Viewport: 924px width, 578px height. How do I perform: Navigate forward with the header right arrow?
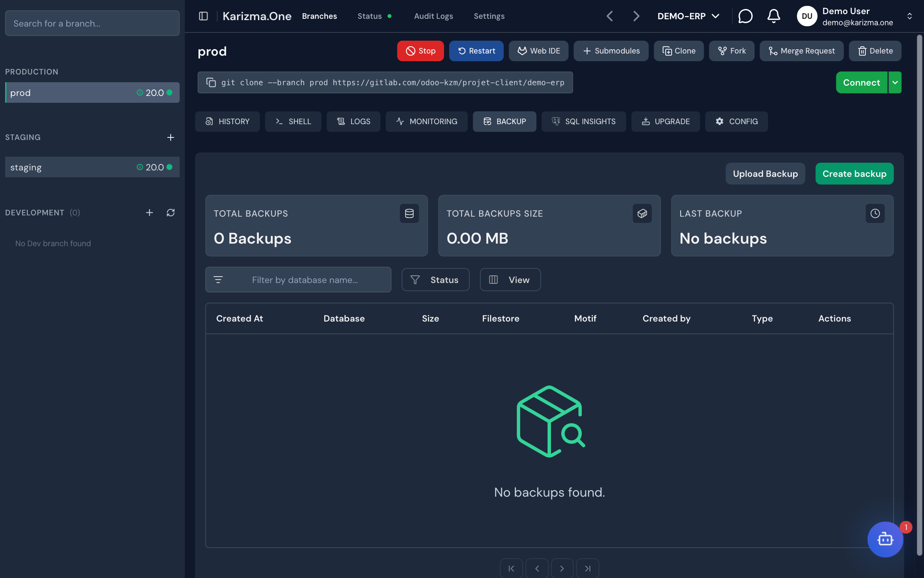636,16
